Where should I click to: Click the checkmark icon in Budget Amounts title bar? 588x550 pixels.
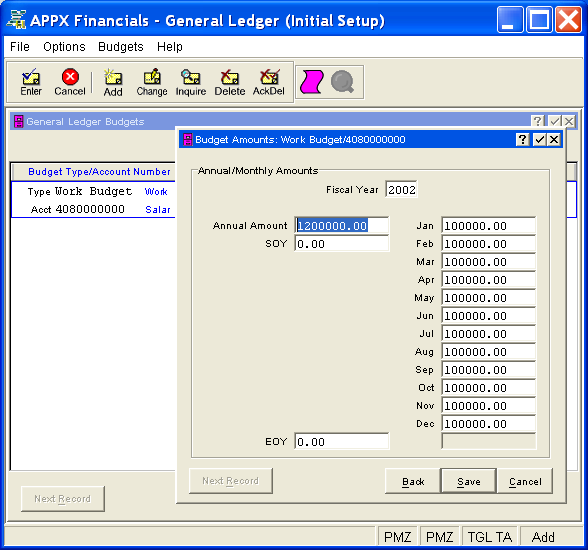[x=539, y=139]
